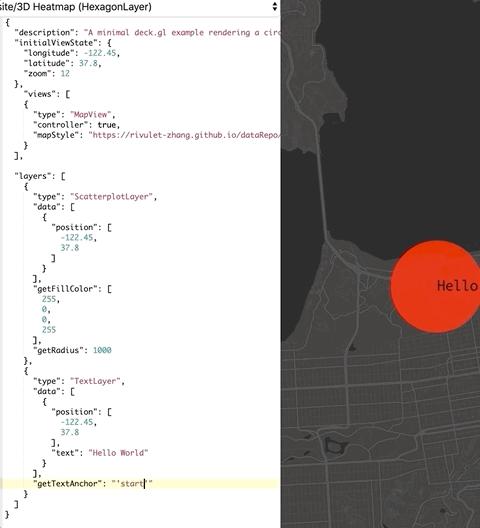The height and width of the screenshot is (528, 480).
Task: Click the last fill color value 255
Action: pos(49,330)
